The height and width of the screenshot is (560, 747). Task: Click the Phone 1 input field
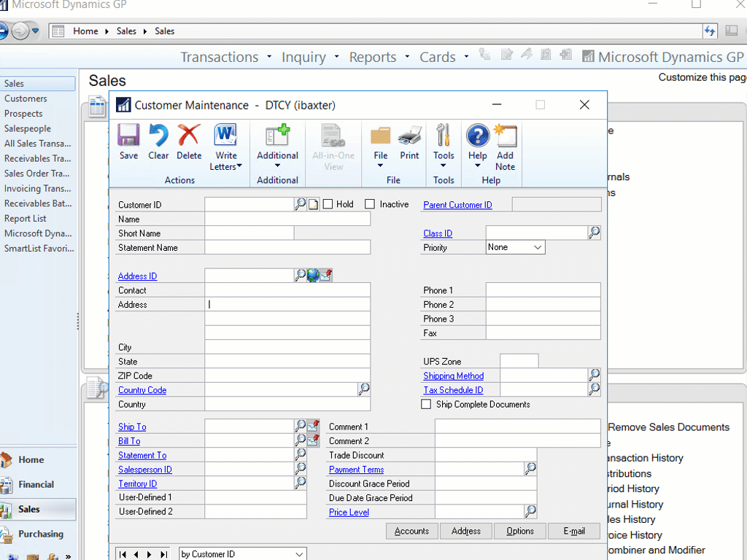click(543, 290)
